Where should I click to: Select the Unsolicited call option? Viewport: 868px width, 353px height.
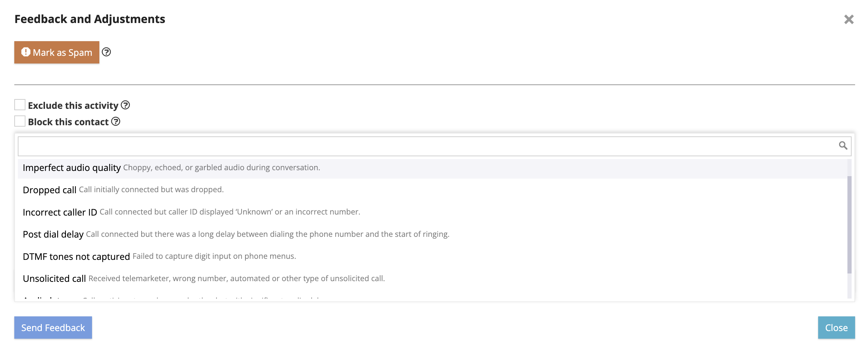click(54, 279)
